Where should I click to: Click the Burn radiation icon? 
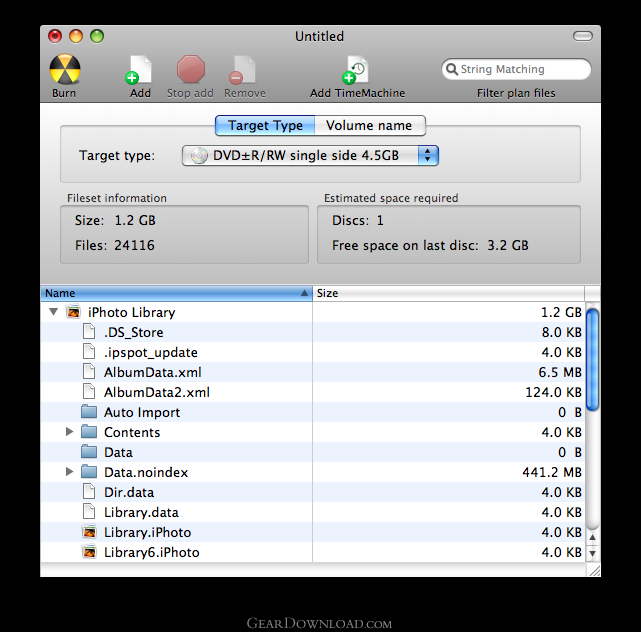click(x=65, y=69)
